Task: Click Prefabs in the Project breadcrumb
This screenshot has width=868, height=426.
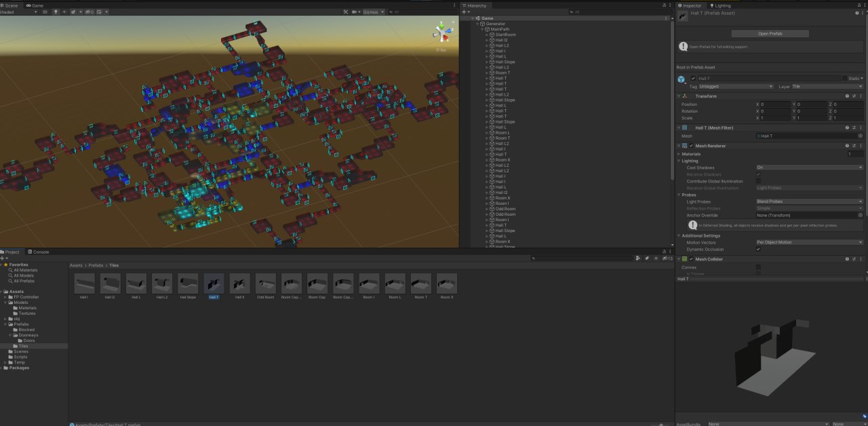Action: (96, 265)
